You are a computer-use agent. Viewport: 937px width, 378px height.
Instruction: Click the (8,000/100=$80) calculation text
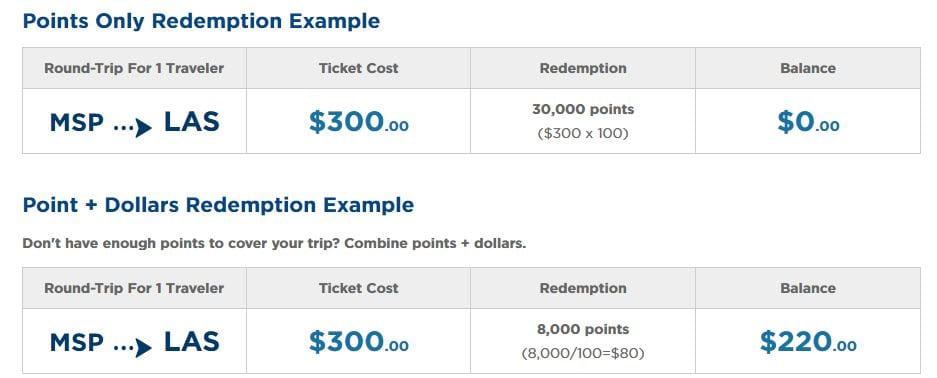583,354
